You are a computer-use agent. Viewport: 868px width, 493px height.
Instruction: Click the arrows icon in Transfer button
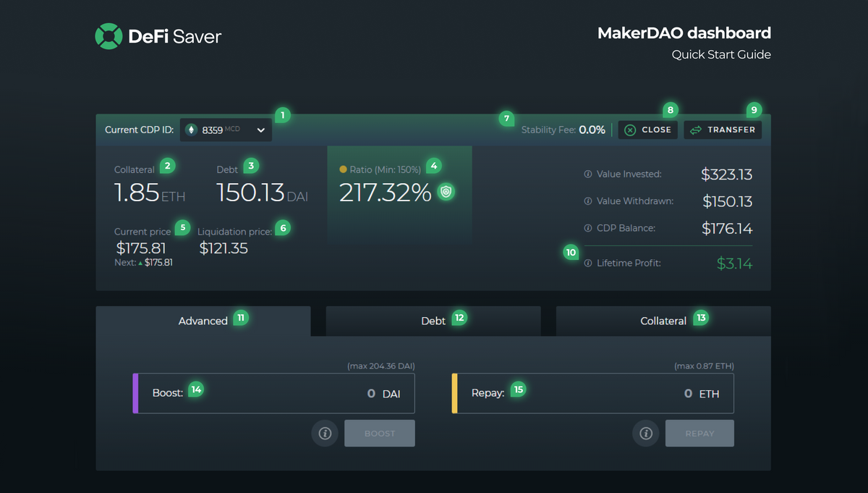click(696, 130)
